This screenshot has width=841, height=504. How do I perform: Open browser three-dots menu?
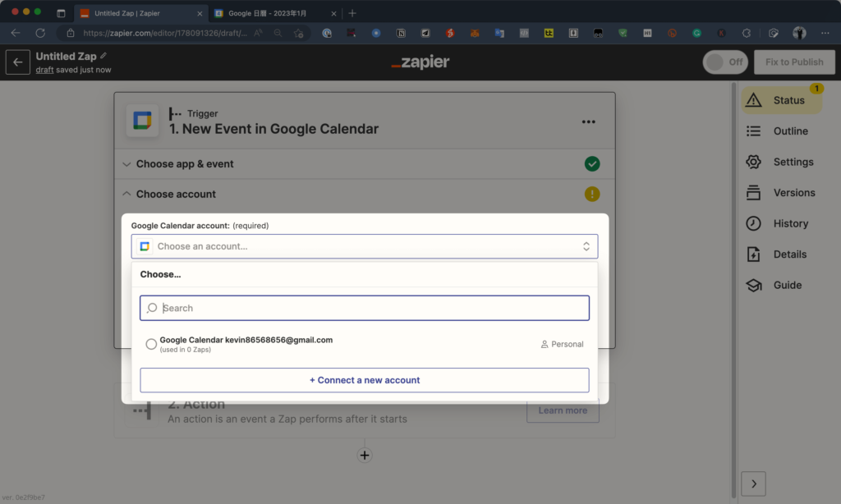tap(825, 33)
